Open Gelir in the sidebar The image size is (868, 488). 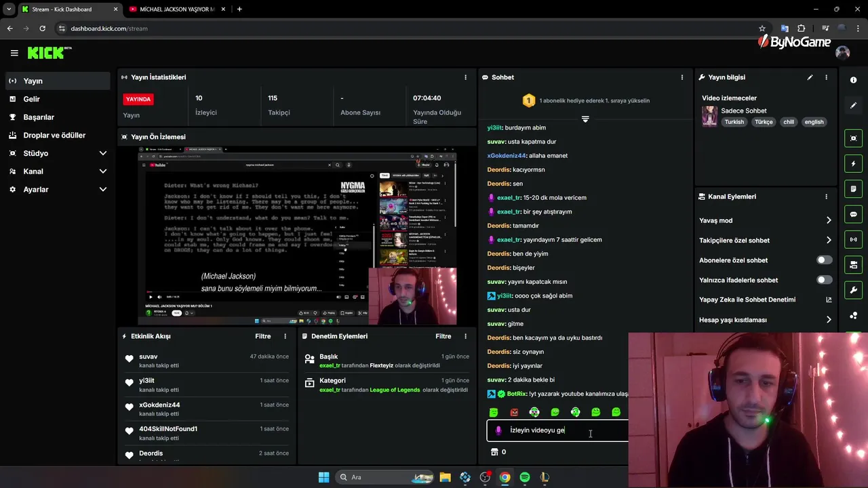pos(56,99)
